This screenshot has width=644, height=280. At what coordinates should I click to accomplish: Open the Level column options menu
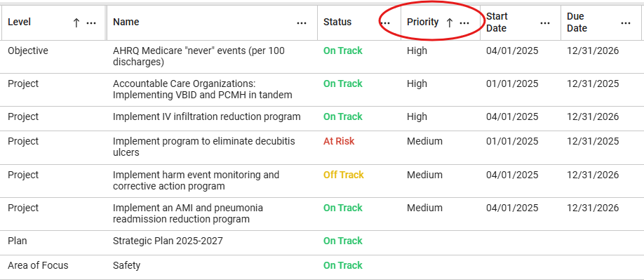pyautogui.click(x=91, y=23)
